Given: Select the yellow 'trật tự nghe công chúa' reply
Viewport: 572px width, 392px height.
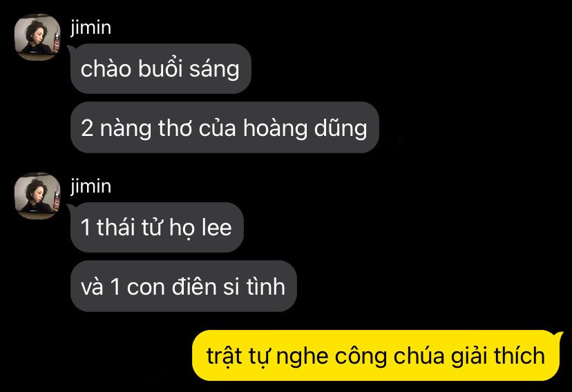Looking at the screenshot, I should click(376, 355).
